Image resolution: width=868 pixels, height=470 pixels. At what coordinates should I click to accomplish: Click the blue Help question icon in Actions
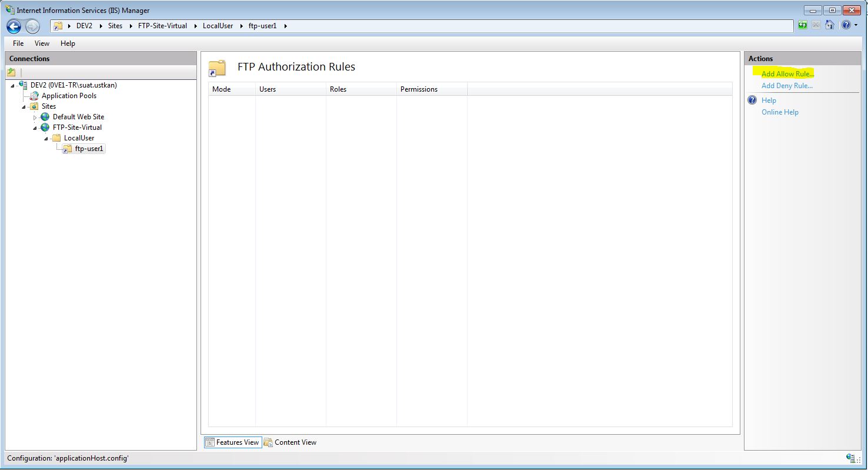(752, 100)
